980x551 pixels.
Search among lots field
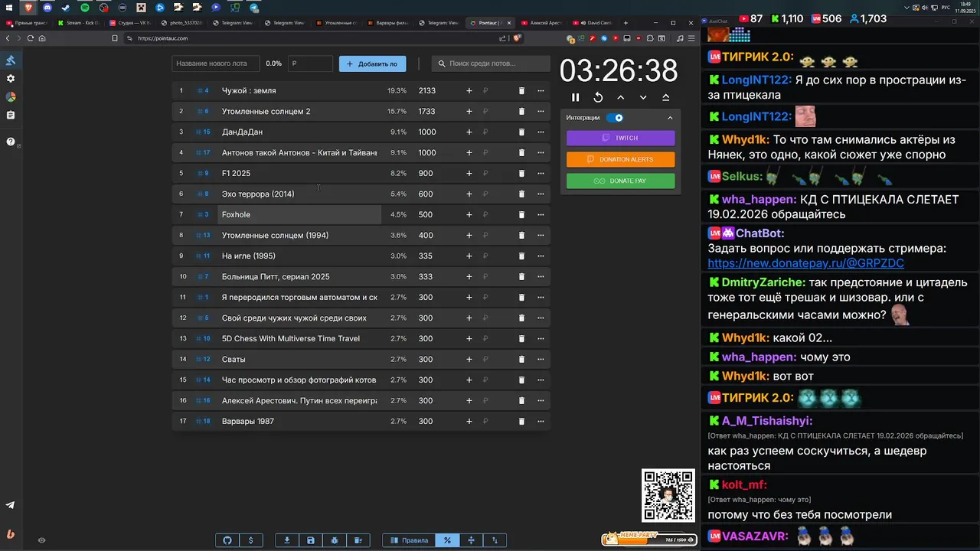point(490,64)
